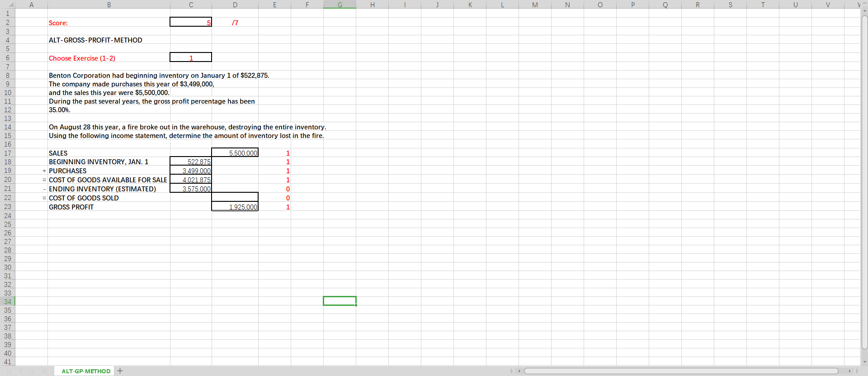Click the 'Score:' label cell

click(58, 23)
